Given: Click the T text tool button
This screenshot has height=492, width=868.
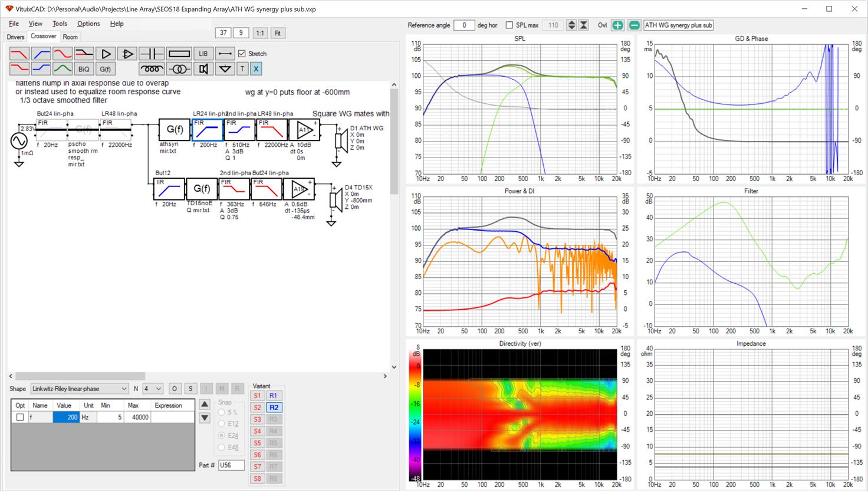Looking at the screenshot, I should pyautogui.click(x=242, y=69).
